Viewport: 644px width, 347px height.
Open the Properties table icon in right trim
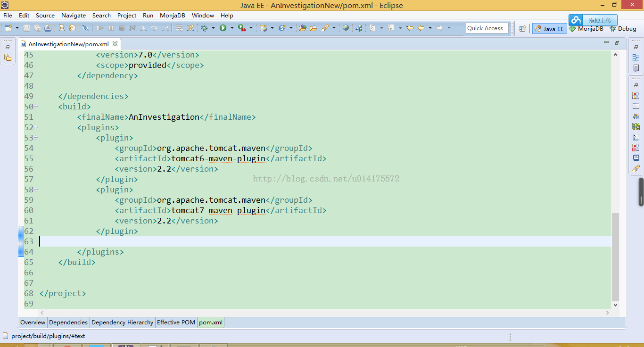636,106
